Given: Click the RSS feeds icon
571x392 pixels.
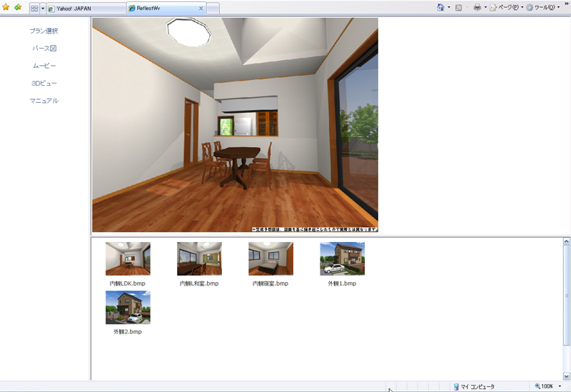Looking at the screenshot, I should (459, 7).
